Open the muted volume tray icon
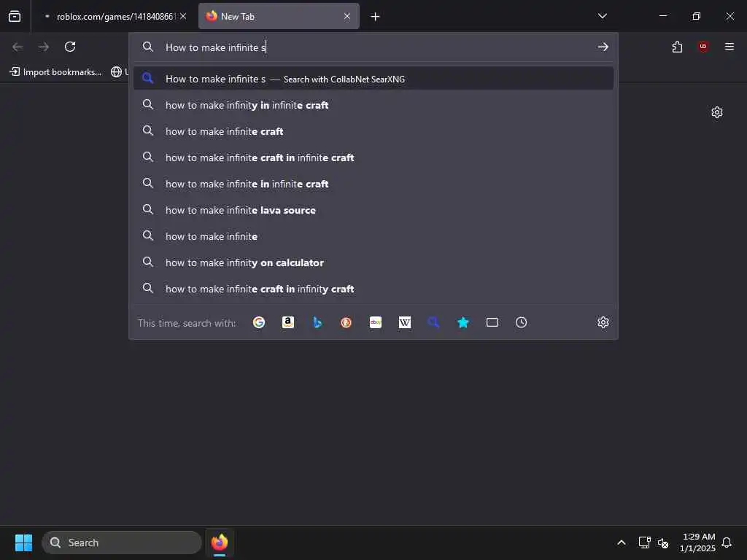This screenshot has width=747, height=560. pos(663,542)
